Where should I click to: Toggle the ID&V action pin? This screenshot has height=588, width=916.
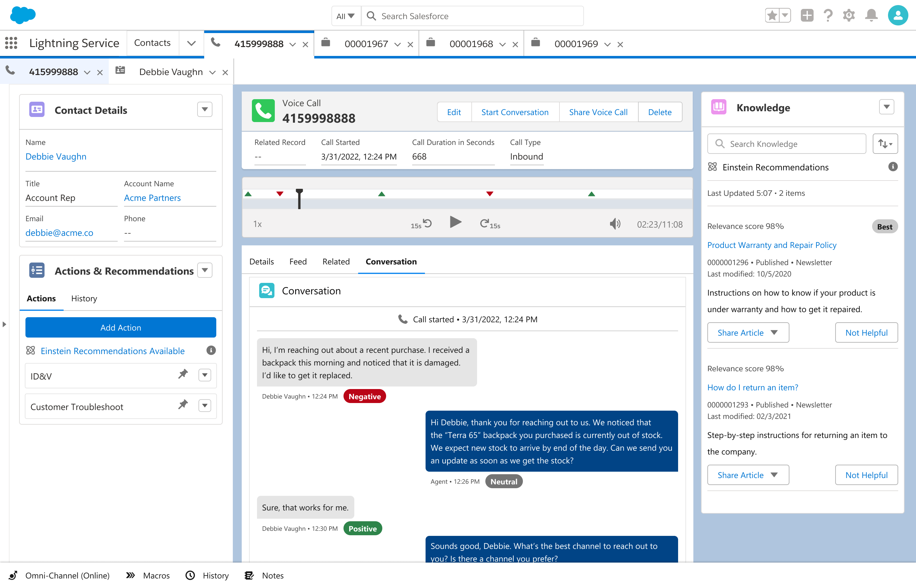tap(184, 375)
